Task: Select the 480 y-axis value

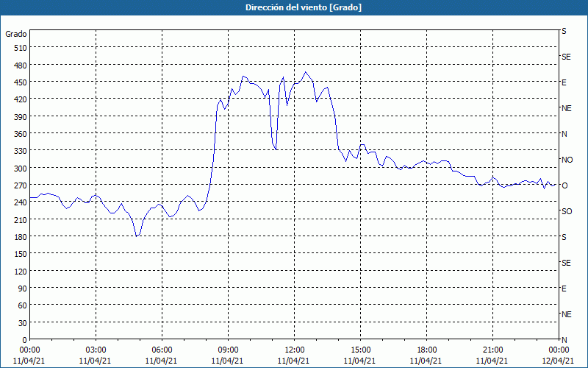Action: [x=21, y=65]
